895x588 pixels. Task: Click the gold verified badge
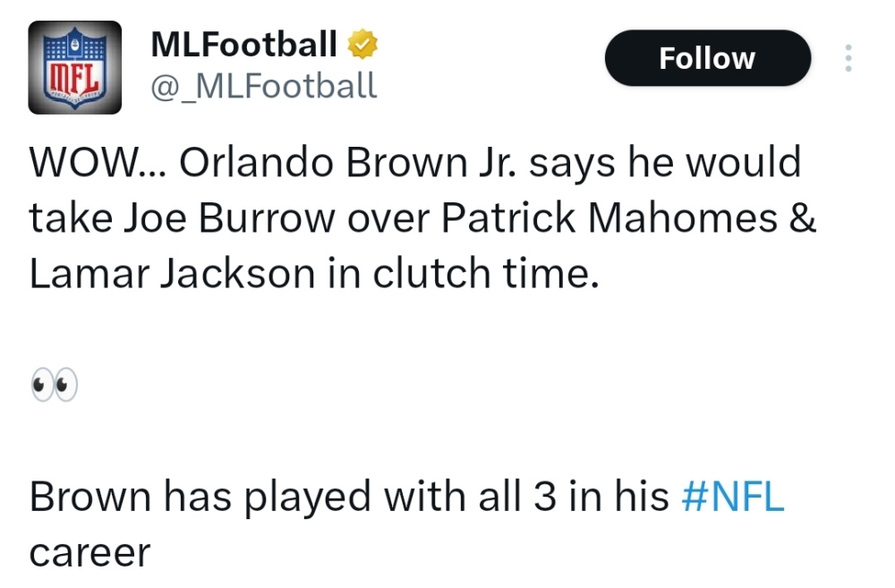363,43
